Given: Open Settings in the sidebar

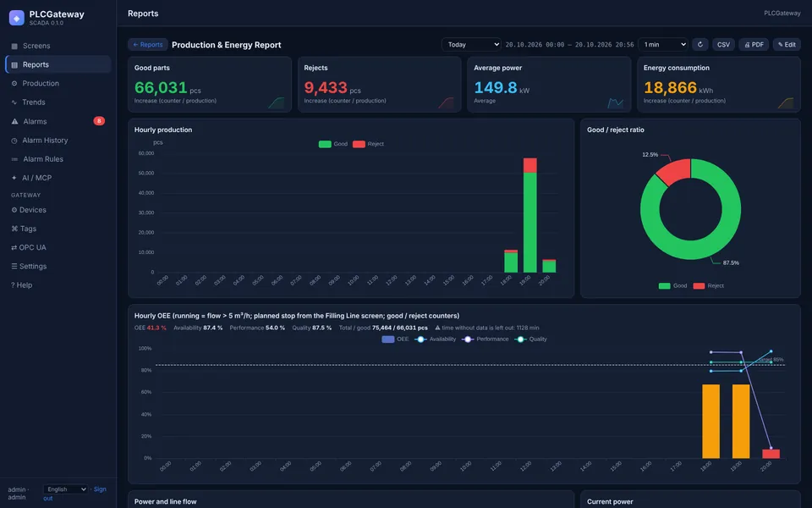Looking at the screenshot, I should coord(58,266).
